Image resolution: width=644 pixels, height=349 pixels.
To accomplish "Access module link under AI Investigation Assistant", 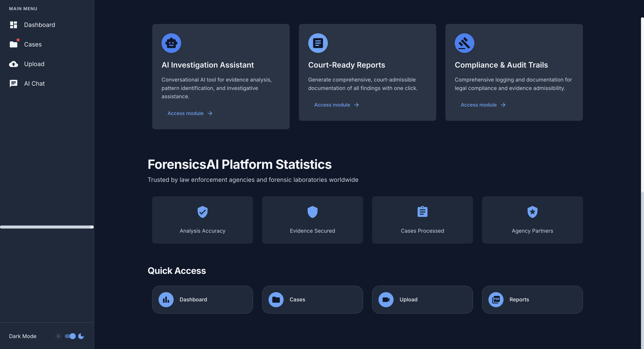I will (185, 113).
